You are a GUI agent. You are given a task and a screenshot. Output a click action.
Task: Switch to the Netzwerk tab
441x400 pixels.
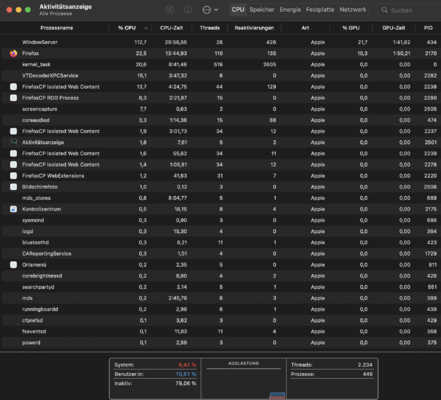tap(353, 10)
